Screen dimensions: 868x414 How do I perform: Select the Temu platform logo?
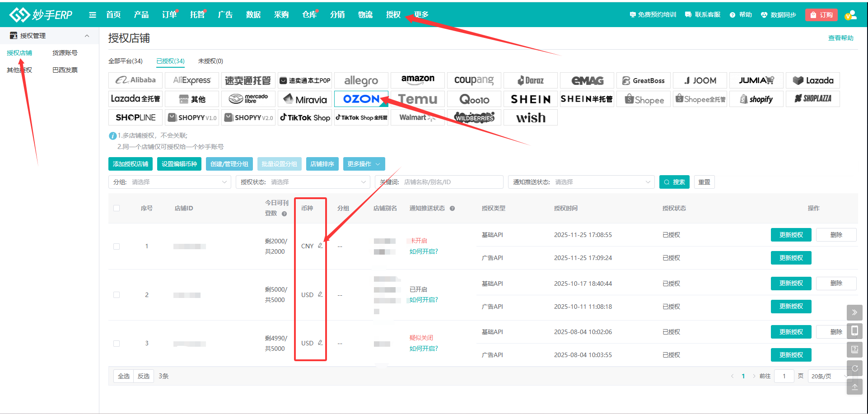[418, 99]
